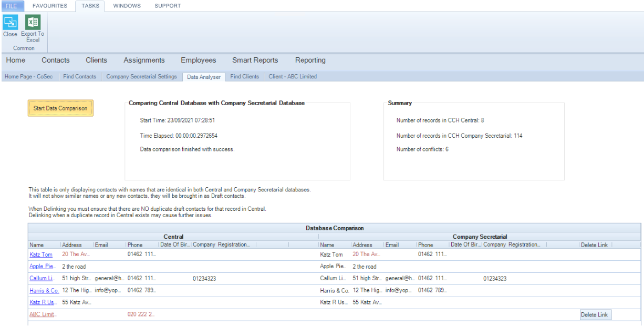Switch to Home Page - CoSec tab

click(x=29, y=76)
